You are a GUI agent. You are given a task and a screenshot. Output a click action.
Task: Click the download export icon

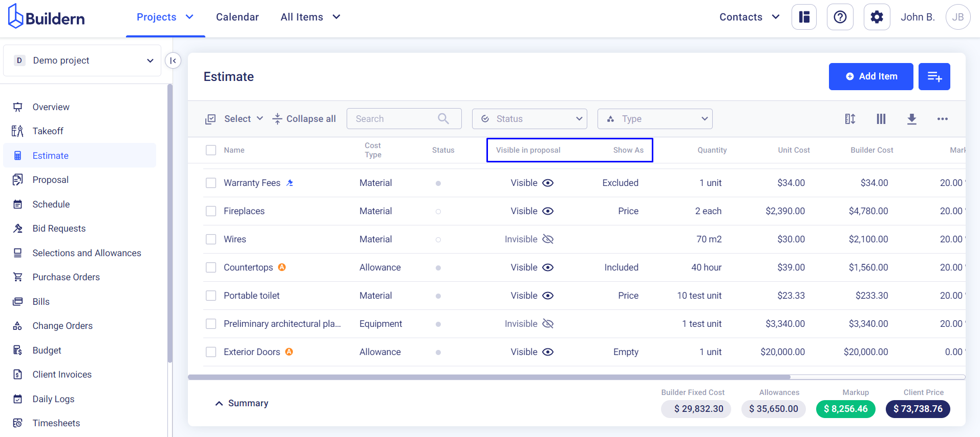click(911, 119)
